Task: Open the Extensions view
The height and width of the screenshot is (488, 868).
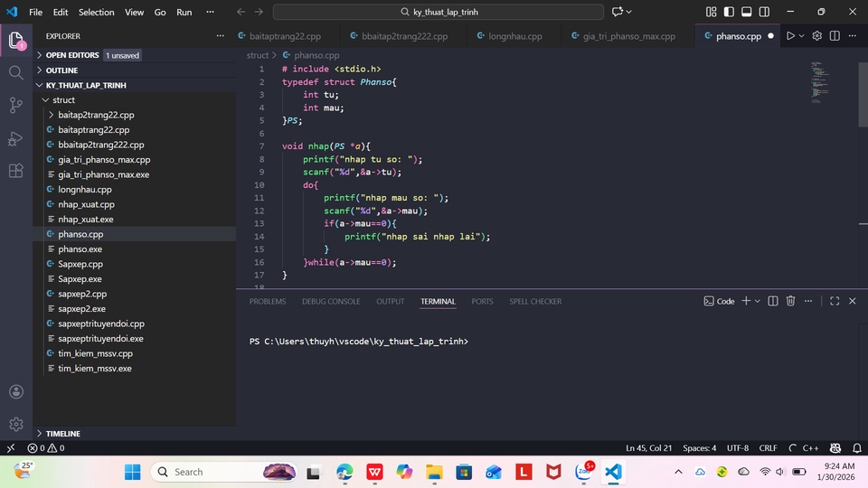Action: click(x=16, y=171)
